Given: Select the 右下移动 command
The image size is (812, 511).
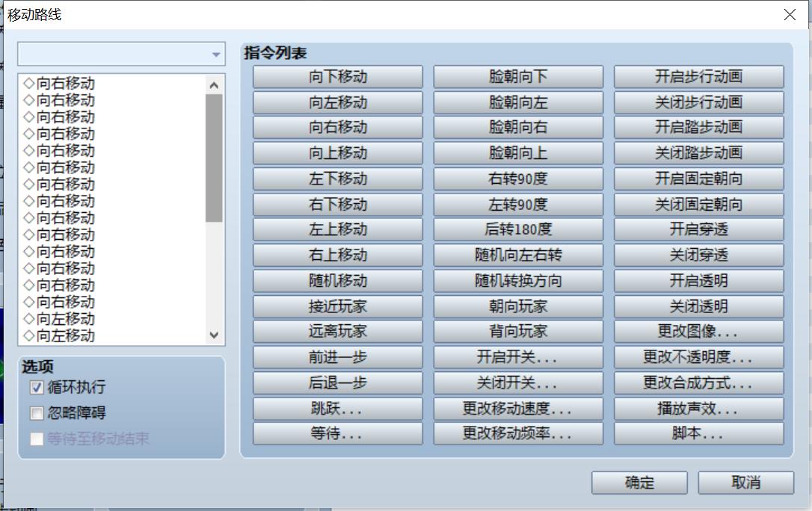Looking at the screenshot, I should pos(338,204).
